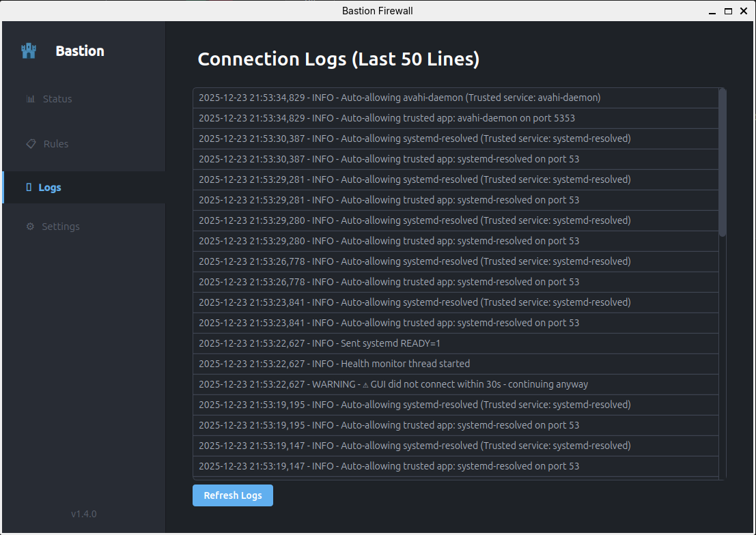756x535 pixels.
Task: Navigate to the Settings section
Action: tap(61, 226)
